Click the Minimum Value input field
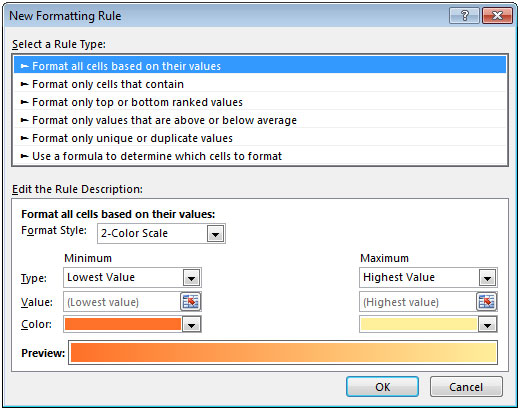520x410 pixels. click(122, 302)
